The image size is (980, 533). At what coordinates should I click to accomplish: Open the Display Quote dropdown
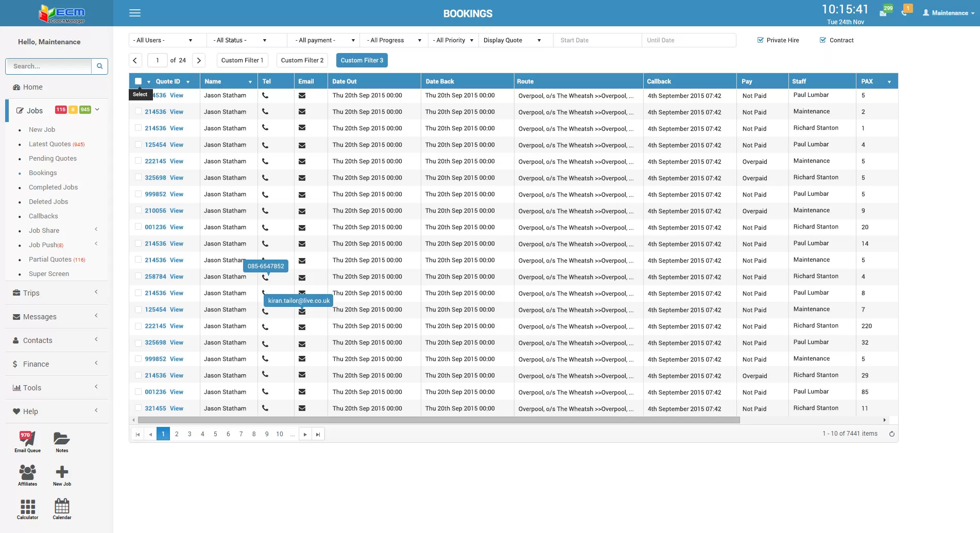(x=512, y=40)
